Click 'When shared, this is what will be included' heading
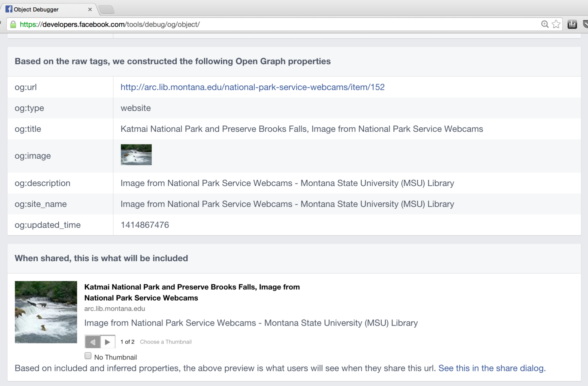Screen dimensions: 588x386 click(x=101, y=258)
